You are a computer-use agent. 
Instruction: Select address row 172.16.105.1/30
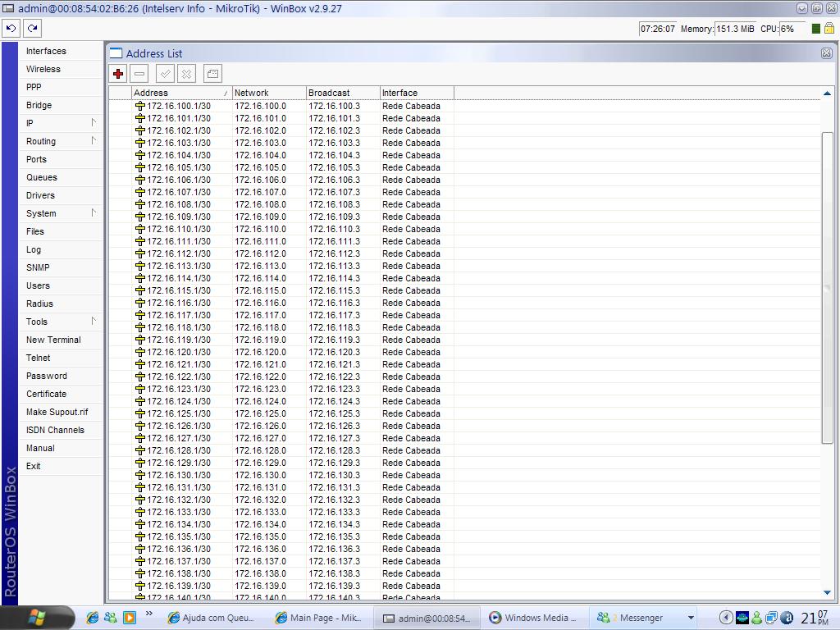pyautogui.click(x=464, y=167)
